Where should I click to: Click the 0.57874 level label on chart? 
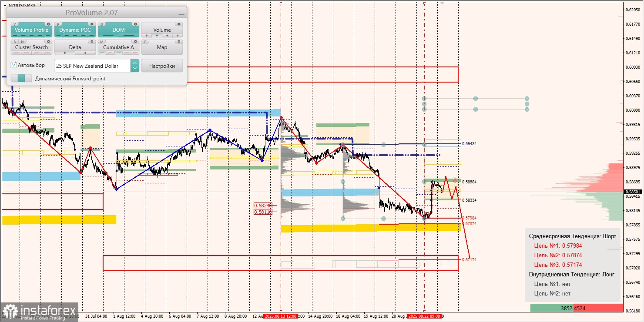point(469,223)
